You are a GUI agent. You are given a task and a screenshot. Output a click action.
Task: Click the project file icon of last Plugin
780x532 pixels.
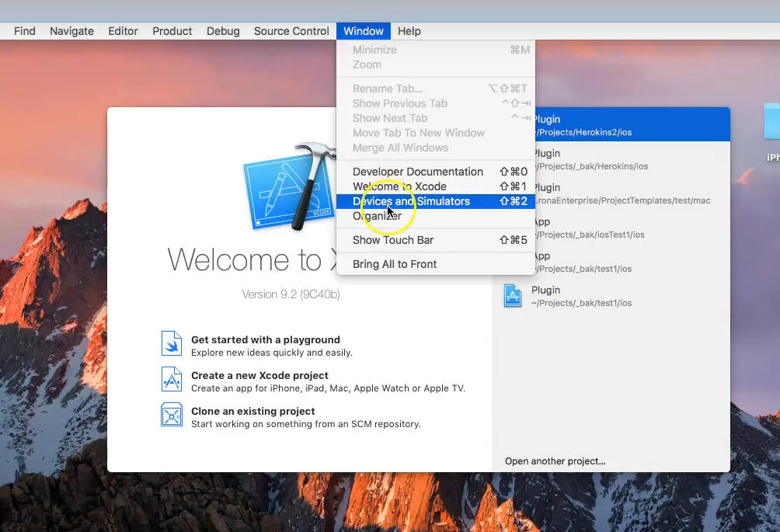(x=513, y=296)
